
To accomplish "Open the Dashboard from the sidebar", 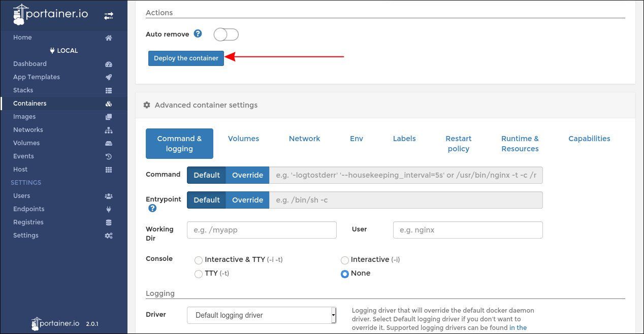I will pos(108,63).
